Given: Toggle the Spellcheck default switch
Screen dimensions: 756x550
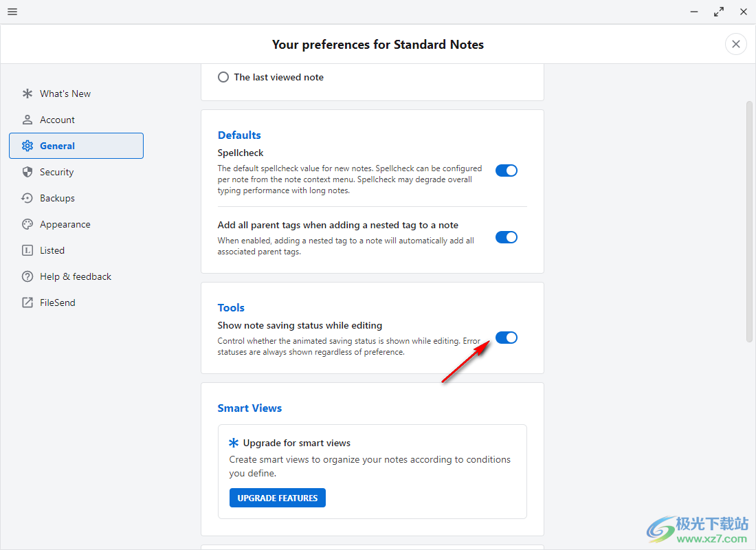Looking at the screenshot, I should click(x=507, y=170).
